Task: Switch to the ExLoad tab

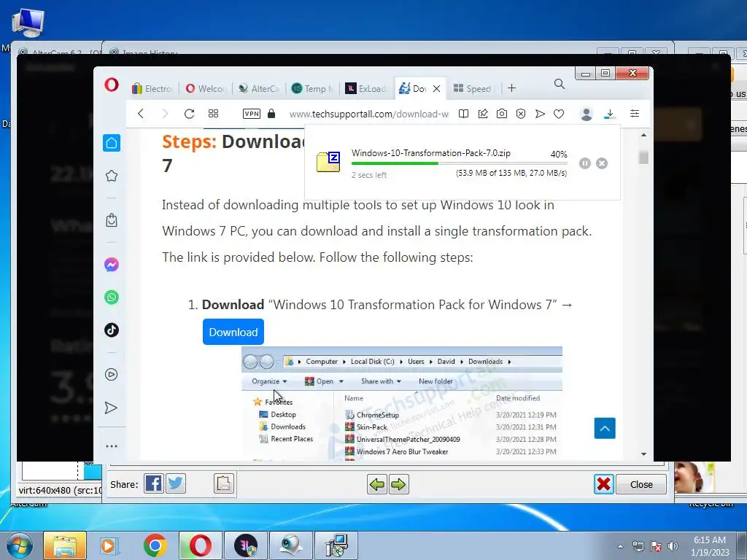Action: [365, 88]
